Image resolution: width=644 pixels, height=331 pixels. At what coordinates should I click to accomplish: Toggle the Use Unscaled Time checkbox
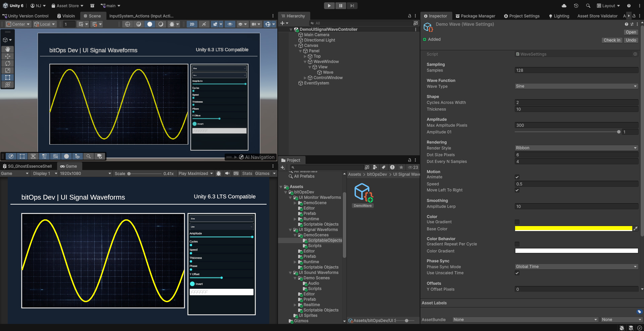(517, 273)
